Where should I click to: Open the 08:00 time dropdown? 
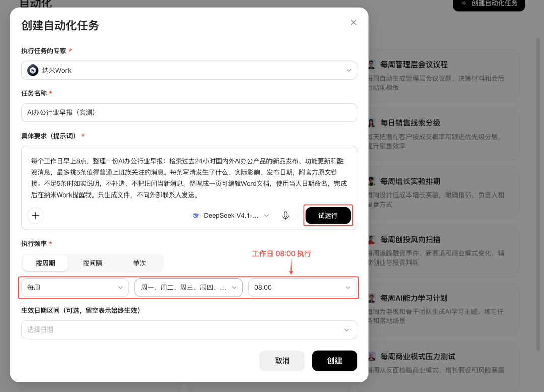[302, 288]
